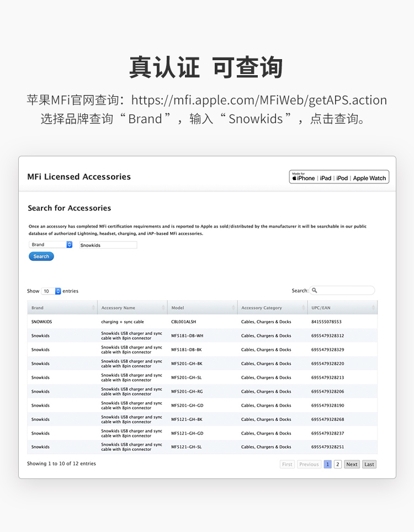Select current pagination page 1
Image resolution: width=414 pixels, height=532 pixels.
[327, 464]
